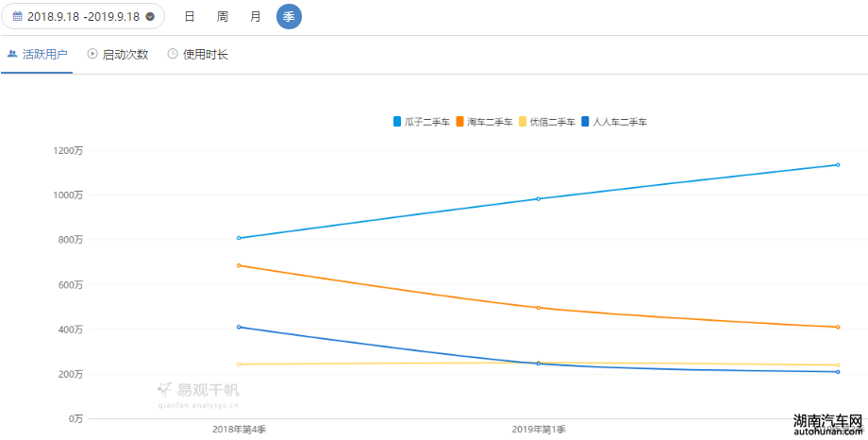This screenshot has height=440, width=868.
Task: Select the 周 (weekly) granularity option
Action: click(x=223, y=17)
